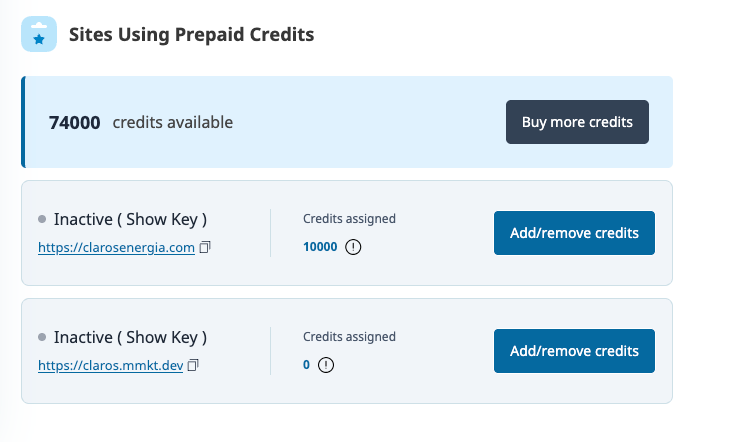
Task: Add/remove credits for claros.mmkt.dev
Action: tap(574, 351)
